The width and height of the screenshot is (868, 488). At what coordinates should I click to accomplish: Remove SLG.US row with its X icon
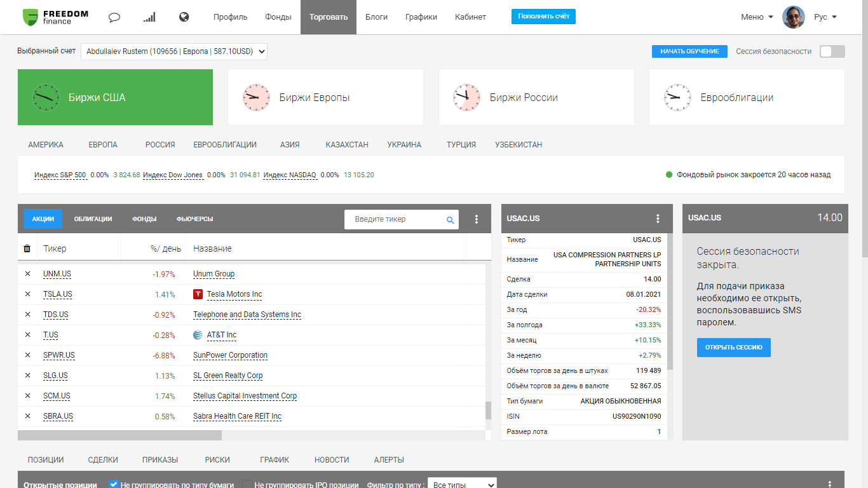point(27,376)
